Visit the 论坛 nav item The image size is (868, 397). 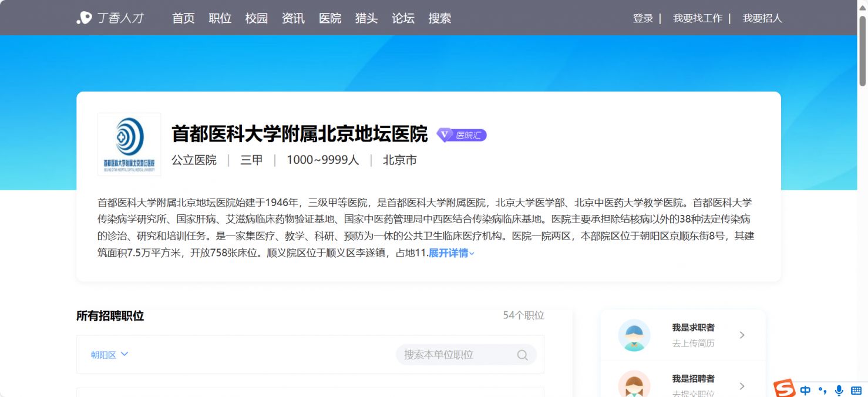[403, 18]
